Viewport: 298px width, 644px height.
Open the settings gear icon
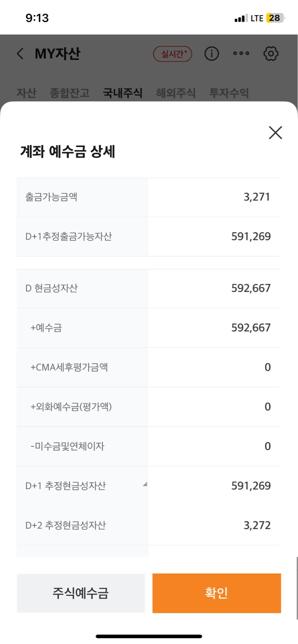click(271, 54)
